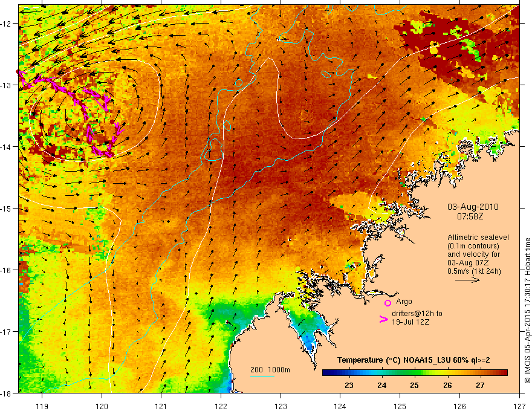Click the latitude axis label -13
Screen dimensions: 532x411
pyautogui.click(x=6, y=85)
